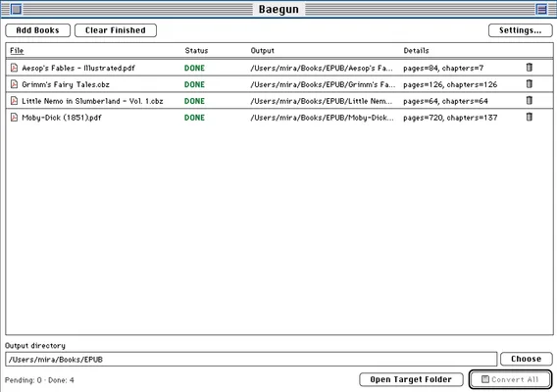Trash the Little Nemo in Slumberland entry

529,101
